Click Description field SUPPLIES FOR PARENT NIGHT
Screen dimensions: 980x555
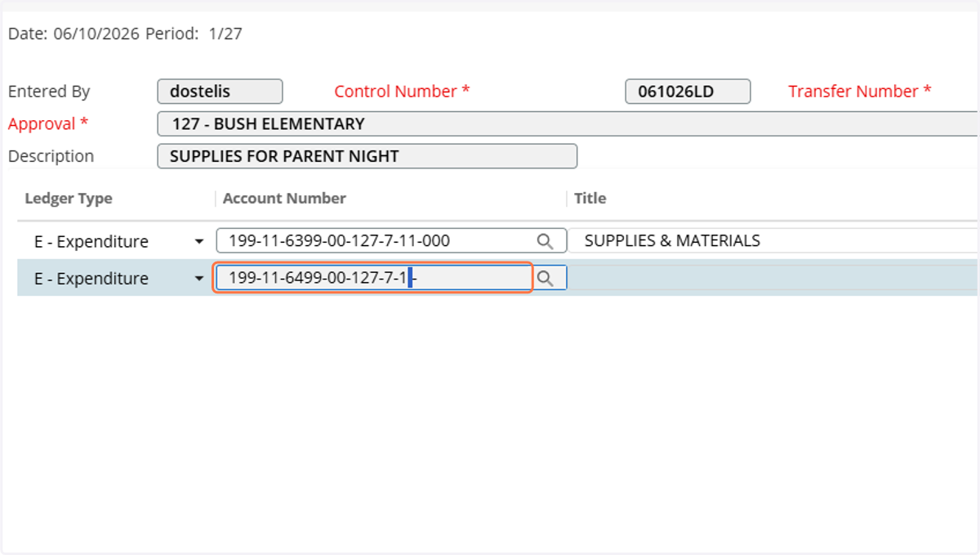[367, 156]
